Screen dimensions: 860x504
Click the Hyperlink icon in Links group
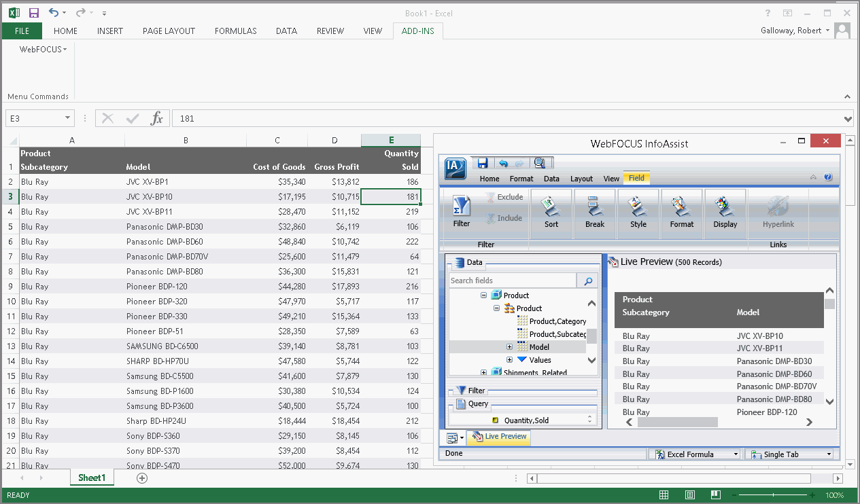point(778,206)
